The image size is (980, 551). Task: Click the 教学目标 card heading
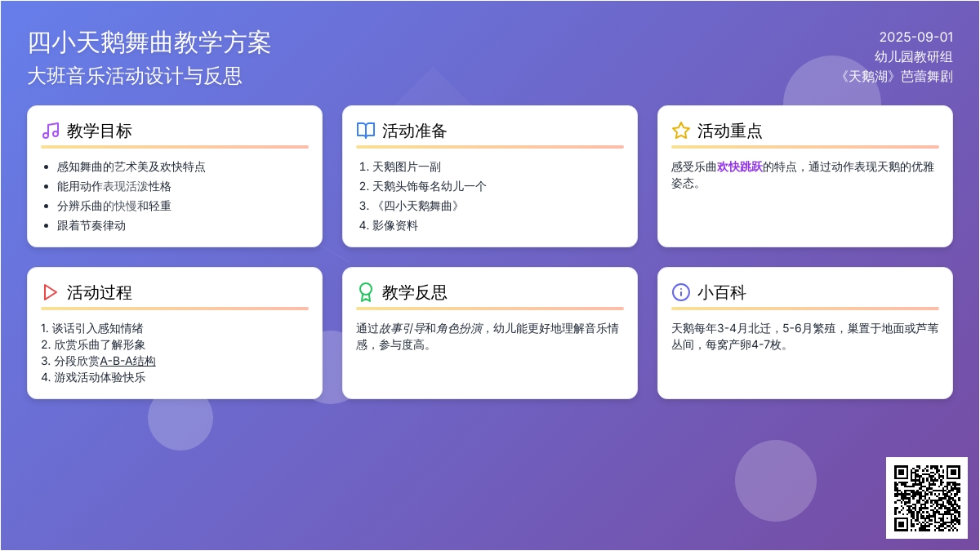[x=100, y=131]
